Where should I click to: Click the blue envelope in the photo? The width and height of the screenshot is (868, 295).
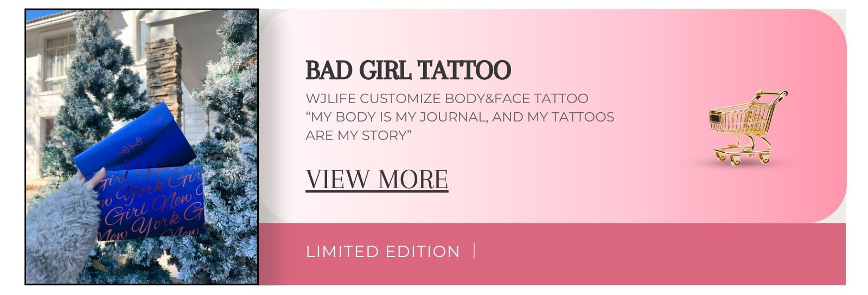[x=136, y=142]
